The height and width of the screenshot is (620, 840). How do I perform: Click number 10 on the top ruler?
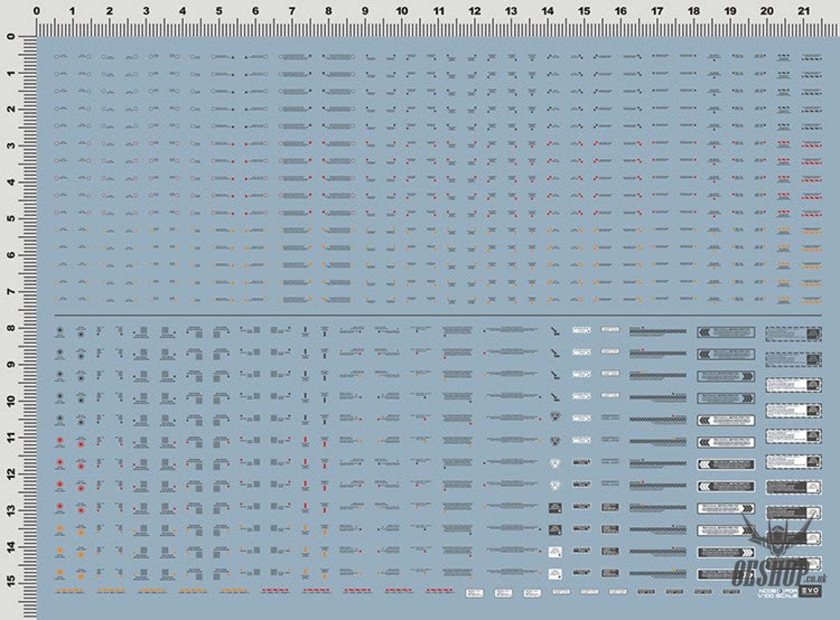[402, 11]
